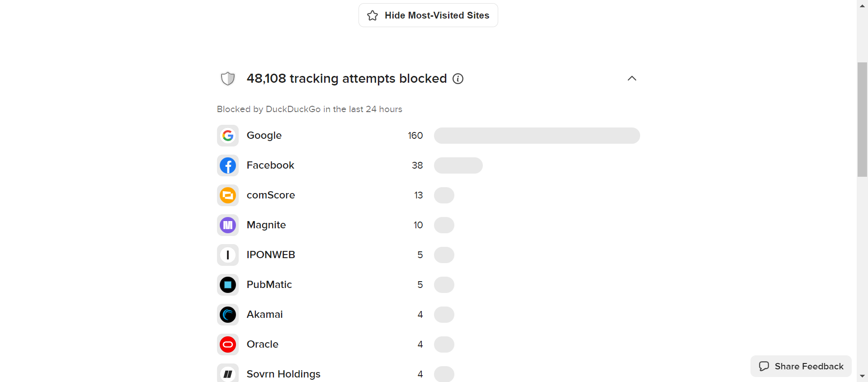Select the Google tracker name text

tap(264, 136)
